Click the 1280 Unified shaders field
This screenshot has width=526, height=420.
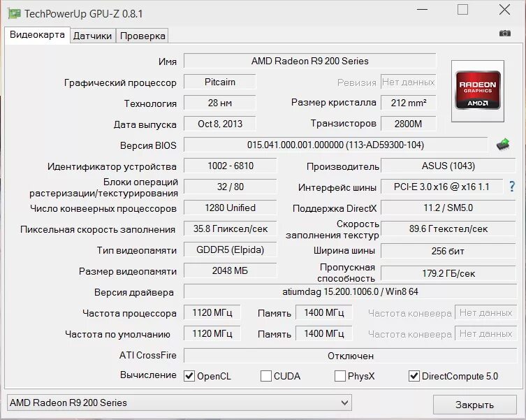coord(230,208)
